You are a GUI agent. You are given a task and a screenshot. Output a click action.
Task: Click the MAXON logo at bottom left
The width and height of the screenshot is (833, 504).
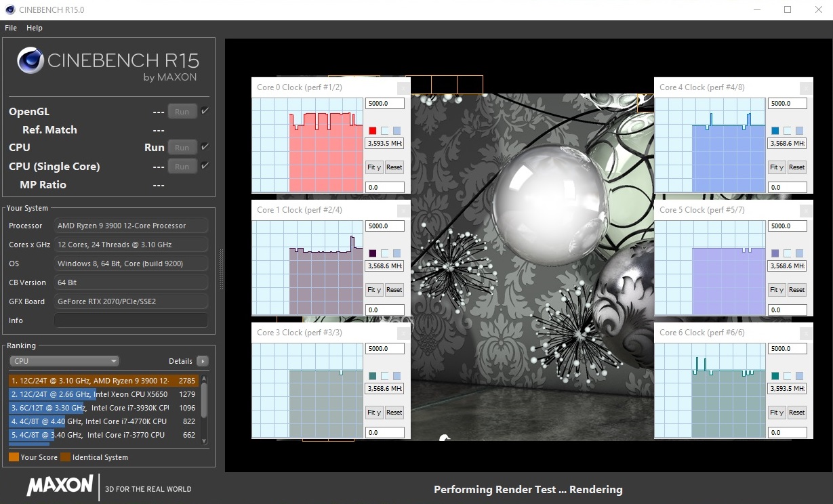60,485
